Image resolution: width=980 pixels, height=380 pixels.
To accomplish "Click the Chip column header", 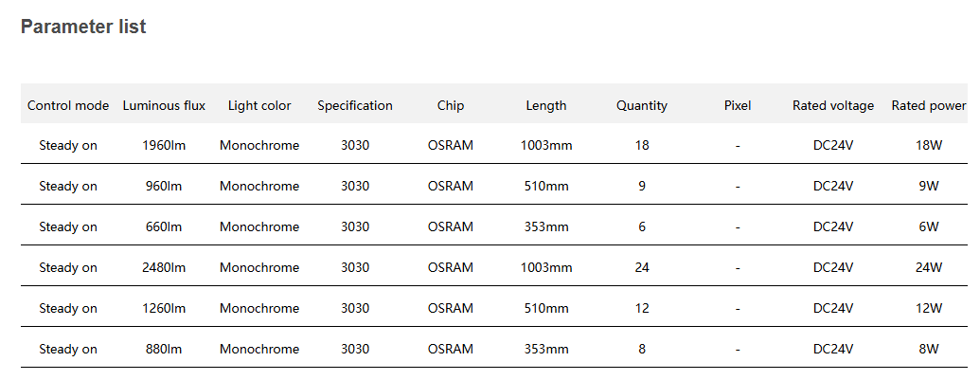I will point(451,105).
